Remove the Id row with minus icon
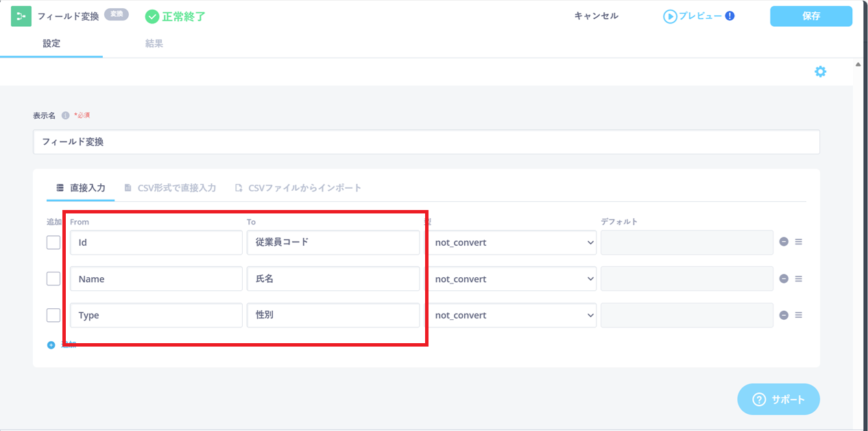 pyautogui.click(x=784, y=242)
